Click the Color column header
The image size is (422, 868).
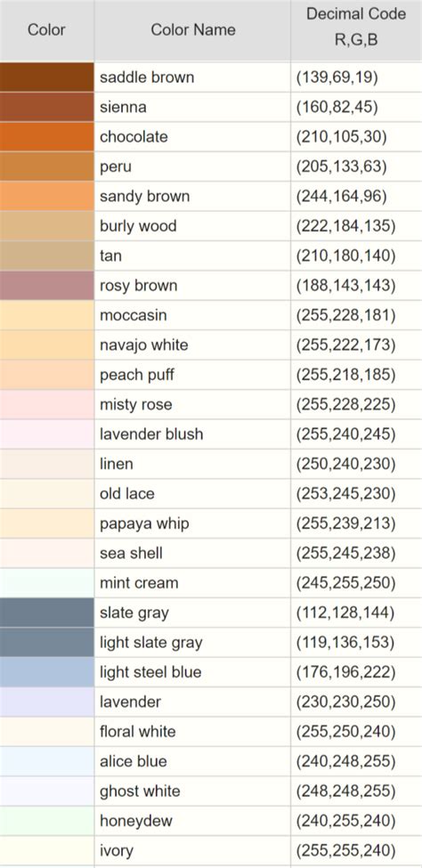pos(46,30)
